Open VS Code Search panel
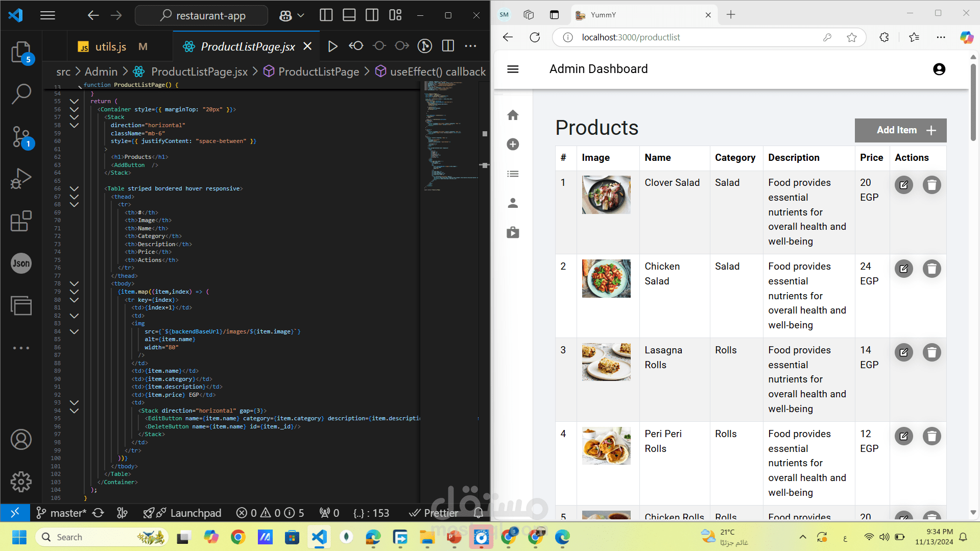Viewport: 980px width, 551px height. tap(21, 94)
